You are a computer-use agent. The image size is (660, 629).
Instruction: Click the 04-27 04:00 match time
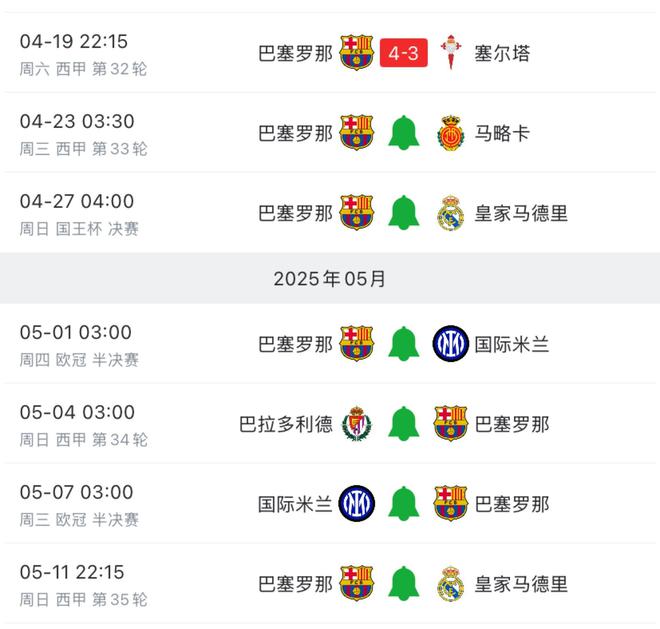pyautogui.click(x=76, y=202)
